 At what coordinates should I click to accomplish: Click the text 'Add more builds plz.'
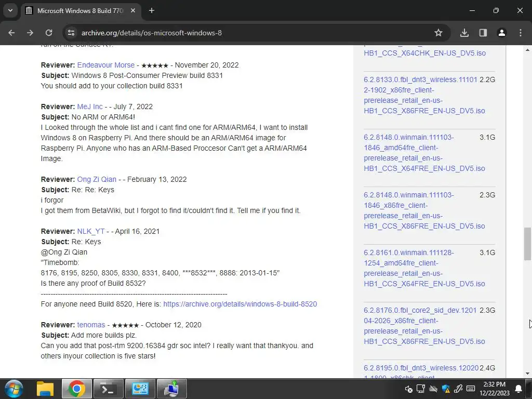(104, 335)
